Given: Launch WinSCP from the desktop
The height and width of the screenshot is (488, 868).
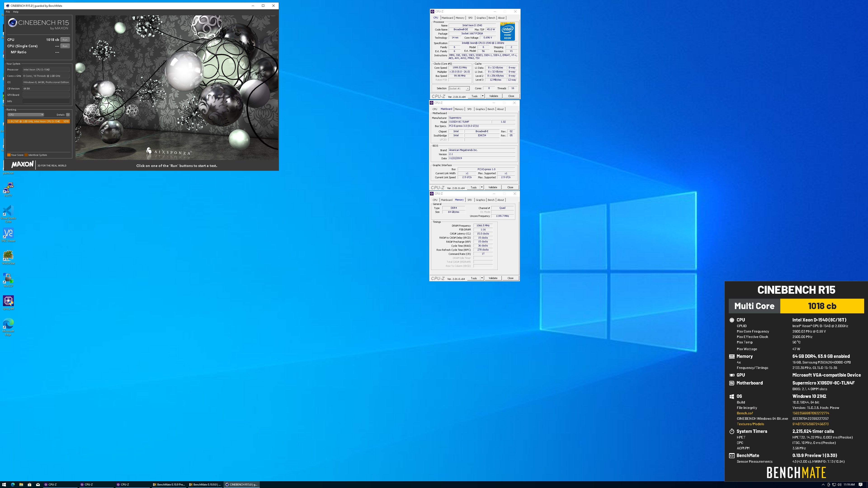Looking at the screenshot, I should [8, 280].
